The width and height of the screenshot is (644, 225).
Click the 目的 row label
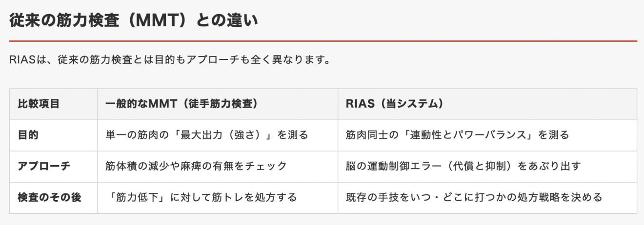tap(28, 135)
